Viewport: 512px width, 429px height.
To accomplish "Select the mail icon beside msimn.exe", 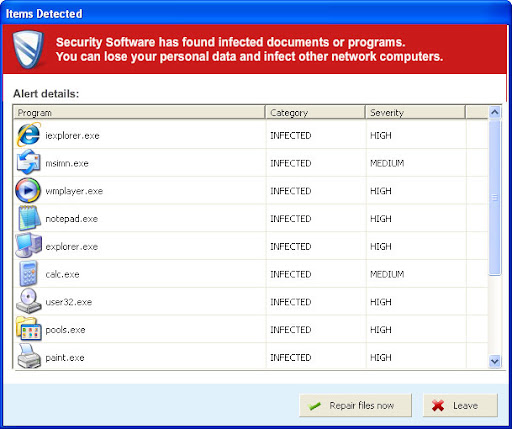I will 29,162.
